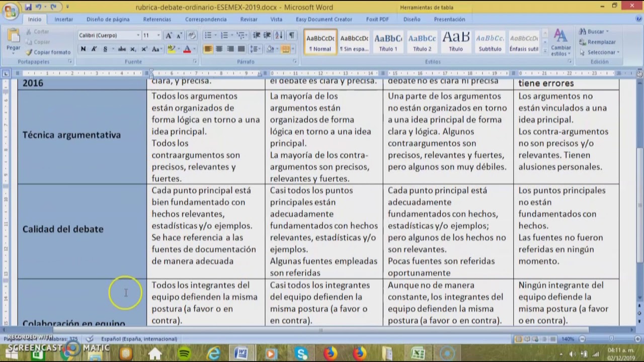Toggle underline (S) formatting

(105, 49)
